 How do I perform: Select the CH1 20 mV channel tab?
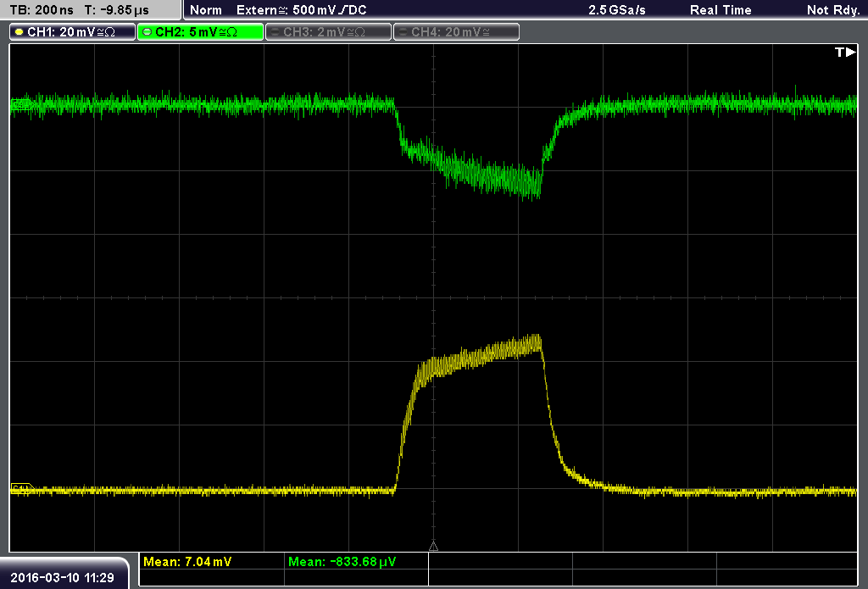[x=73, y=32]
